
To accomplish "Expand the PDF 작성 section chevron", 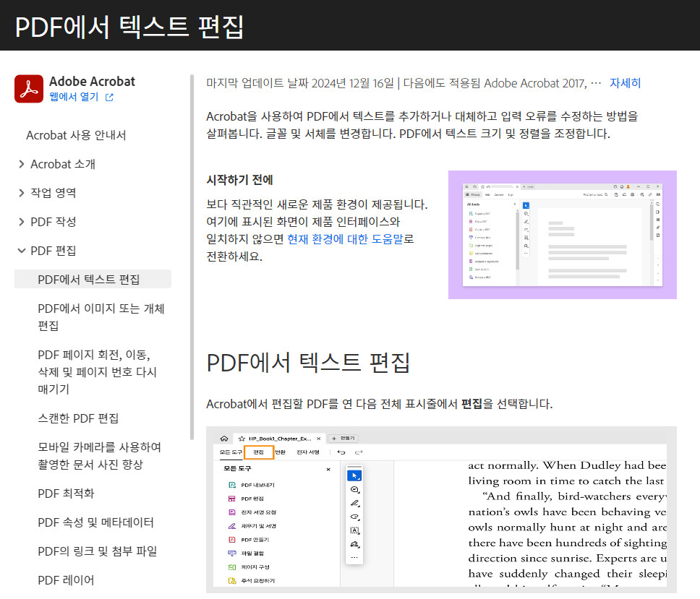I will pyautogui.click(x=22, y=222).
